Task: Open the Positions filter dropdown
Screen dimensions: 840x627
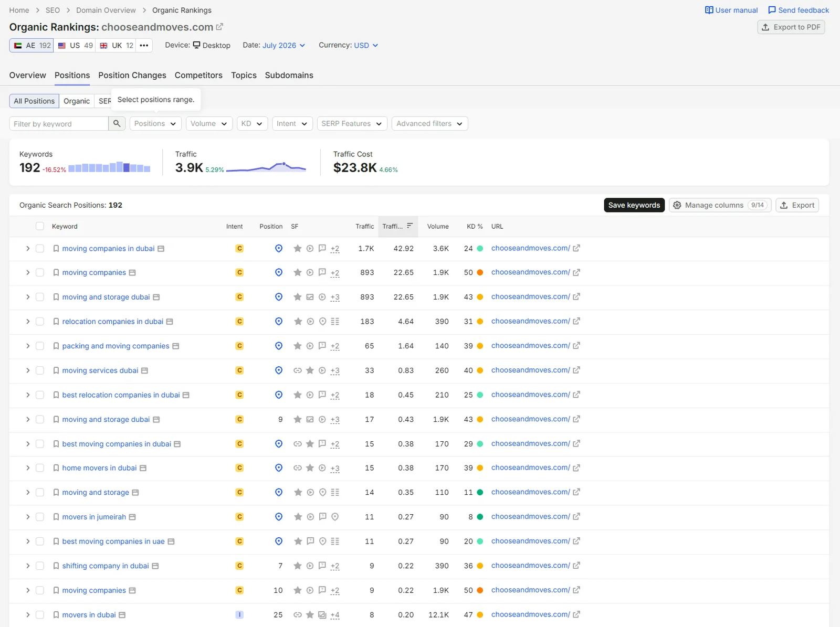Action: click(x=155, y=123)
